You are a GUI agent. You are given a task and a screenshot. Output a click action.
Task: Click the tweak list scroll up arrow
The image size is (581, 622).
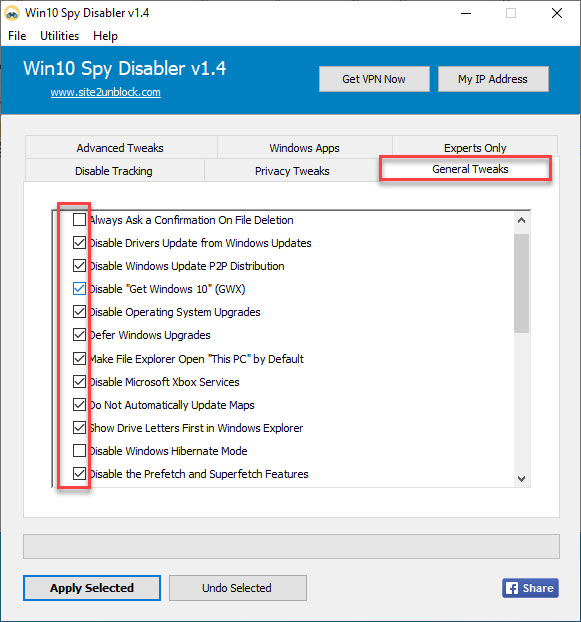(x=522, y=220)
